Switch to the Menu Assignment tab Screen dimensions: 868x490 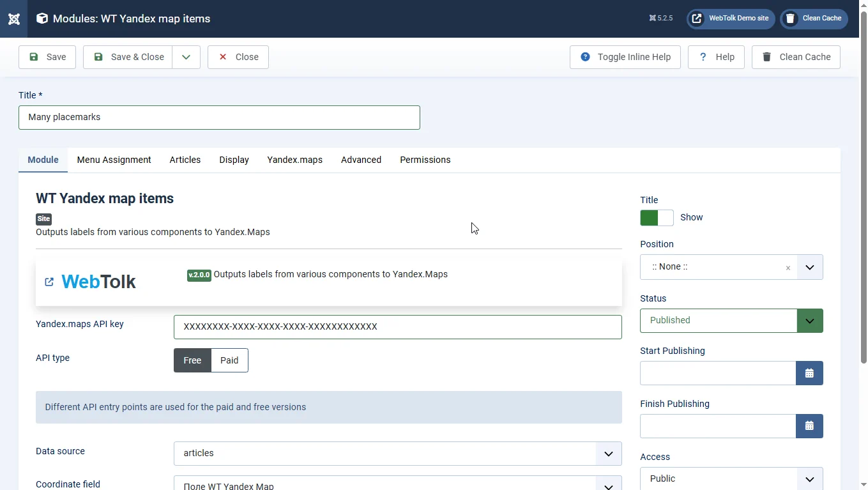coord(114,160)
